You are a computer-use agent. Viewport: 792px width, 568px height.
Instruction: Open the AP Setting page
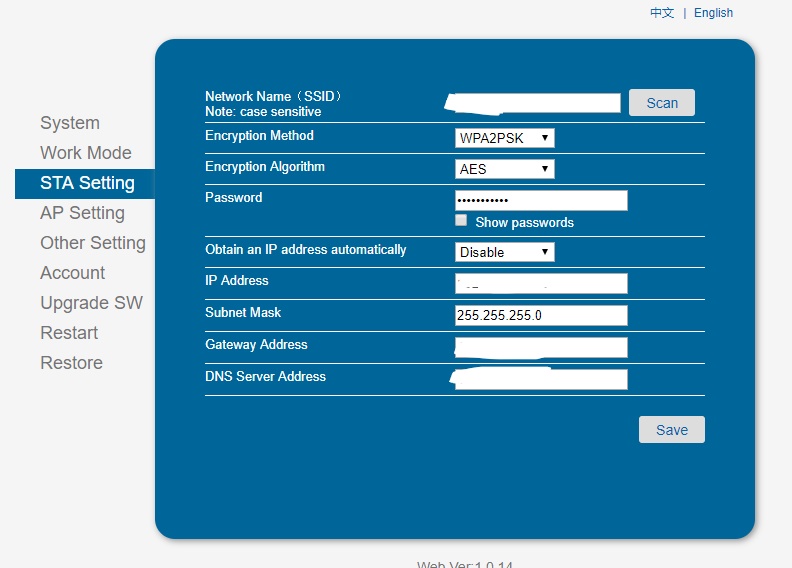[82, 213]
